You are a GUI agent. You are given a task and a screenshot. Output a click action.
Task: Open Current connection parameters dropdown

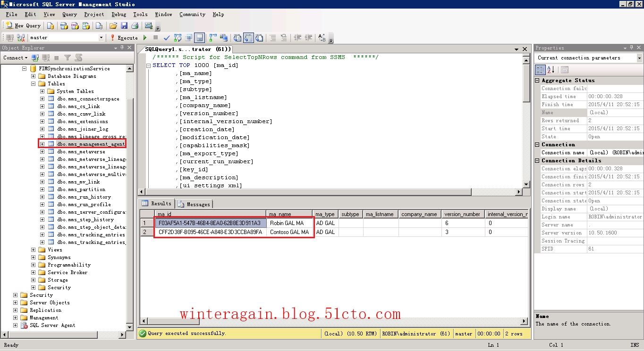coord(639,58)
